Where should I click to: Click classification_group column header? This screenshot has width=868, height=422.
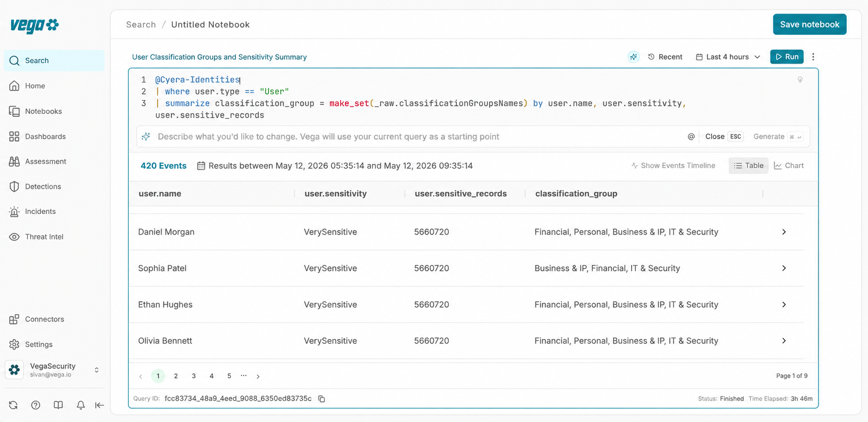pyautogui.click(x=576, y=194)
